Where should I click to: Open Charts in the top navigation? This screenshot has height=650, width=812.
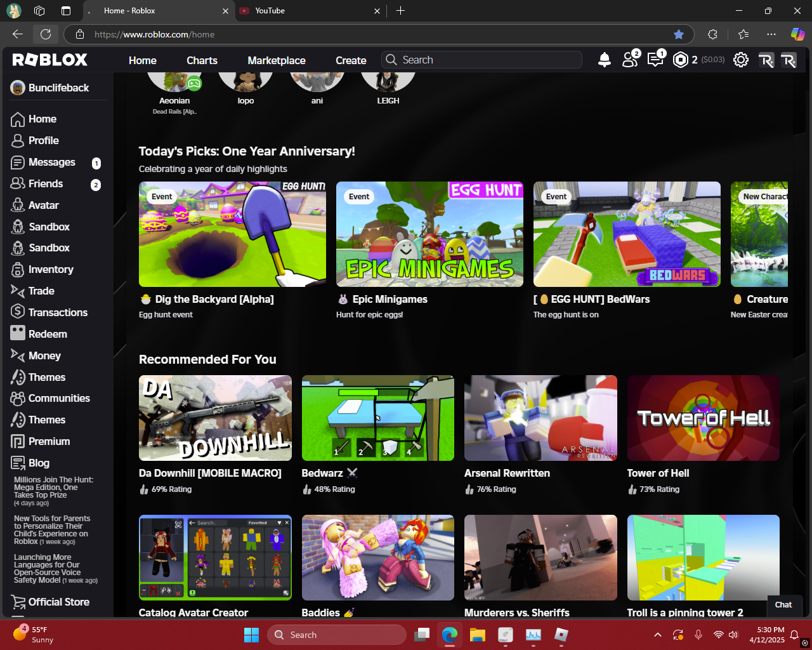tap(202, 60)
